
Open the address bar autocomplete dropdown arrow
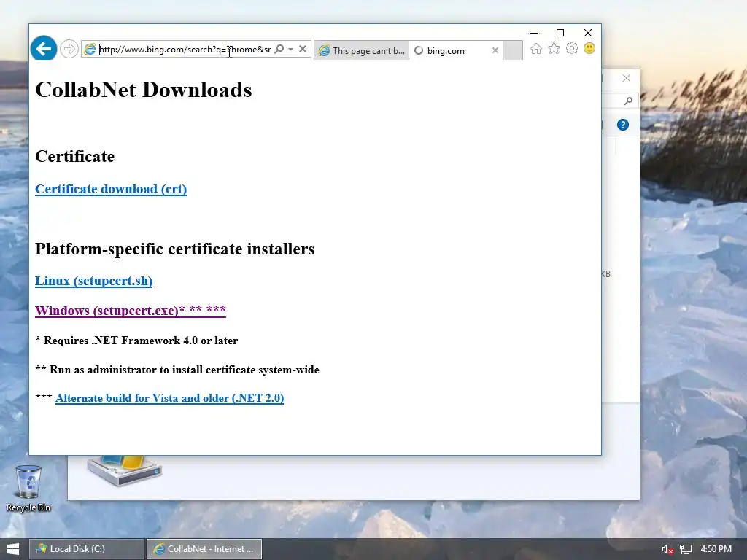tap(290, 49)
